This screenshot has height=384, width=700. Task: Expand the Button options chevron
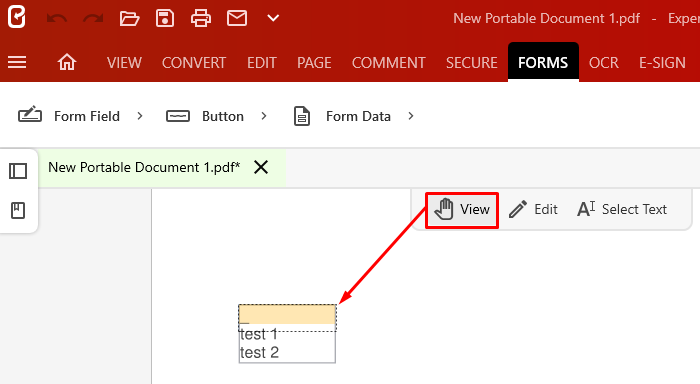(264, 116)
